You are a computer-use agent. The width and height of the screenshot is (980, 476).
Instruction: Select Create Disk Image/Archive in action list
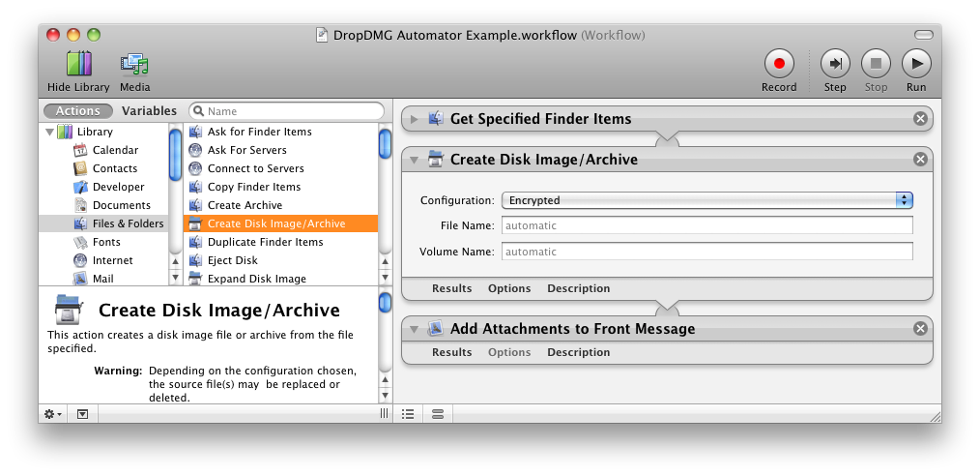(x=280, y=223)
